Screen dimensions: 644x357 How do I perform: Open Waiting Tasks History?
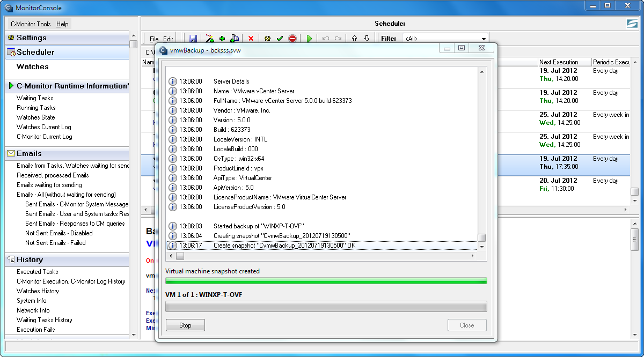click(44, 320)
